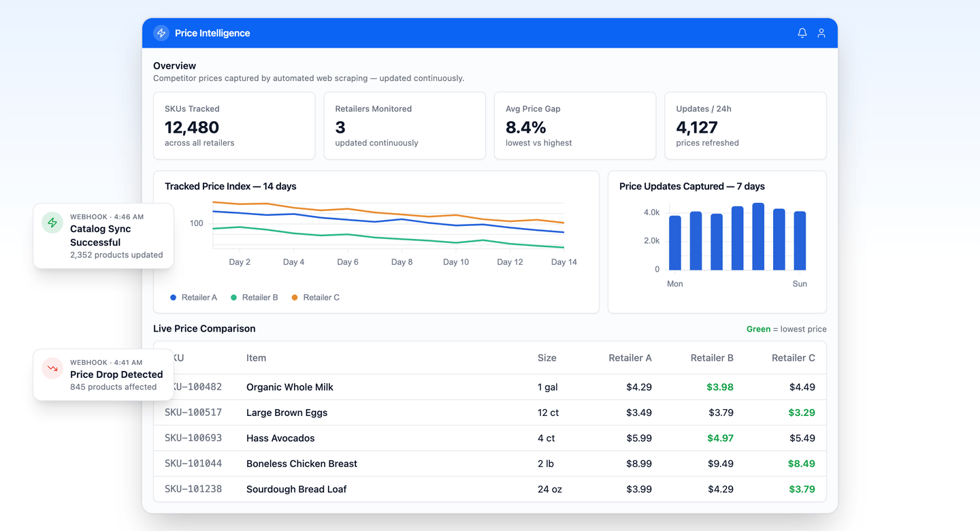Image resolution: width=980 pixels, height=531 pixels.
Task: Click the $8.99 Retailer A price
Action: click(x=639, y=464)
